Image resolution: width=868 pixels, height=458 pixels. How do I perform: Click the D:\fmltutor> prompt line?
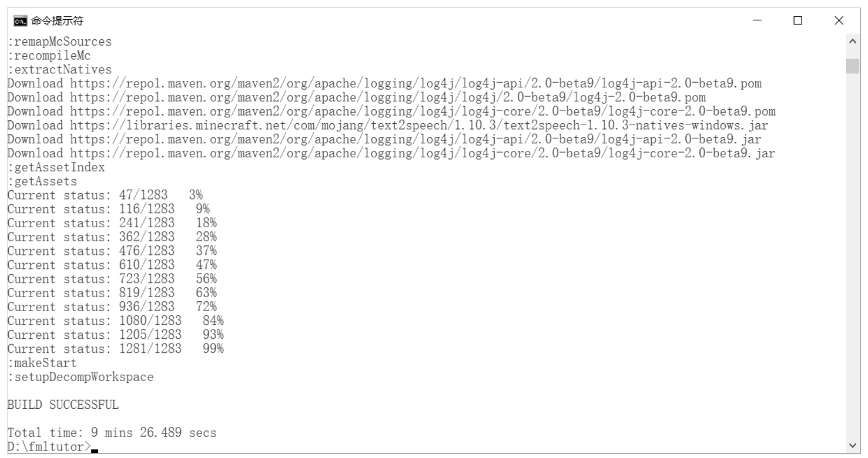coord(49,446)
